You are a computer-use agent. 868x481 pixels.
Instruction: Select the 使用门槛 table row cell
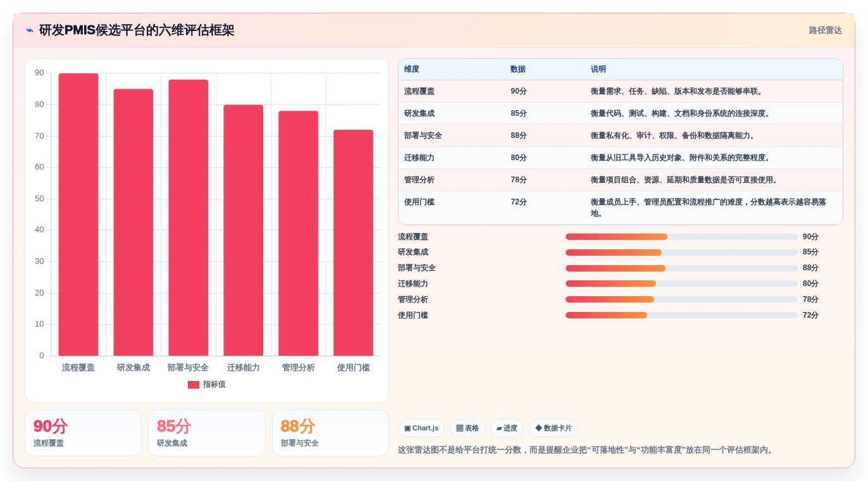point(419,202)
